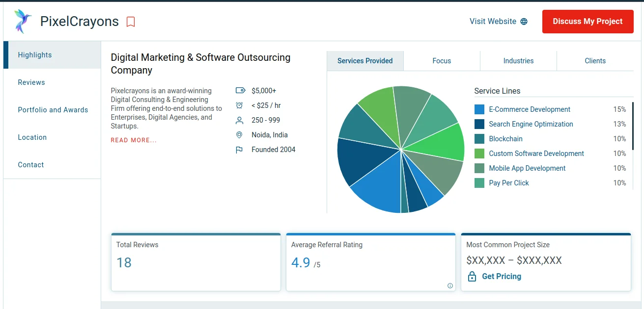Click the Most Common Project Size label
The image size is (644, 309).
pos(508,245)
